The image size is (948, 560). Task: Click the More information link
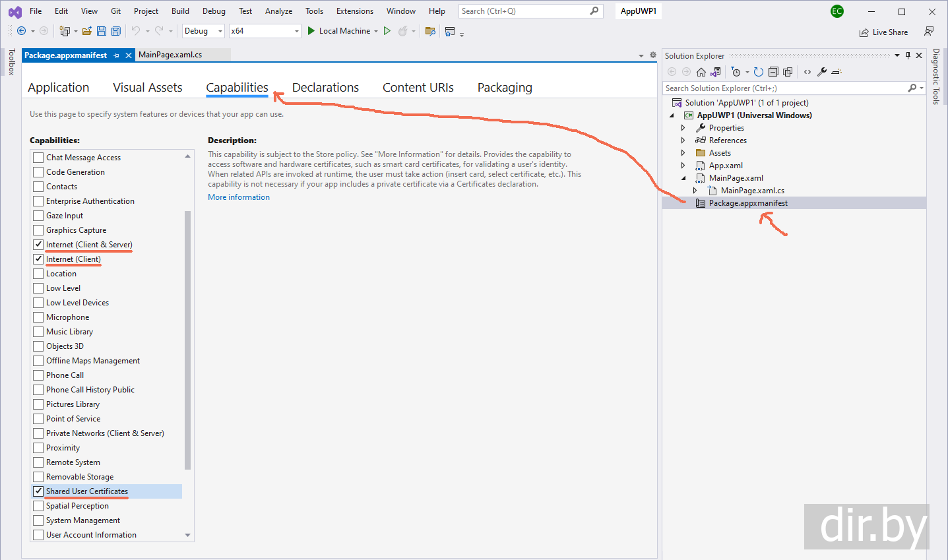[239, 197]
